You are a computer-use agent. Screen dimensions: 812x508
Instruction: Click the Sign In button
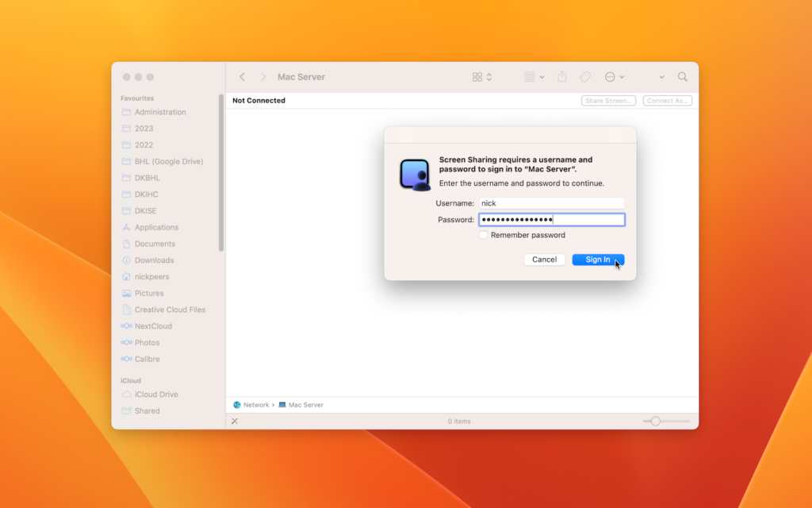(598, 260)
